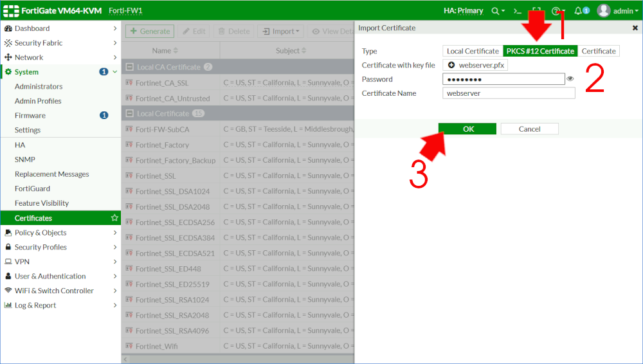Click the notifications bell icon
Image resolution: width=643 pixels, height=364 pixels.
(x=578, y=11)
